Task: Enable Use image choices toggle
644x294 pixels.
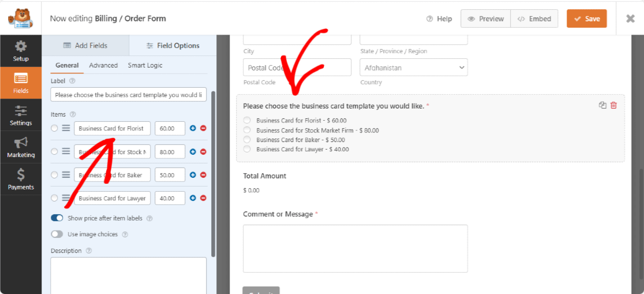Action: point(57,235)
